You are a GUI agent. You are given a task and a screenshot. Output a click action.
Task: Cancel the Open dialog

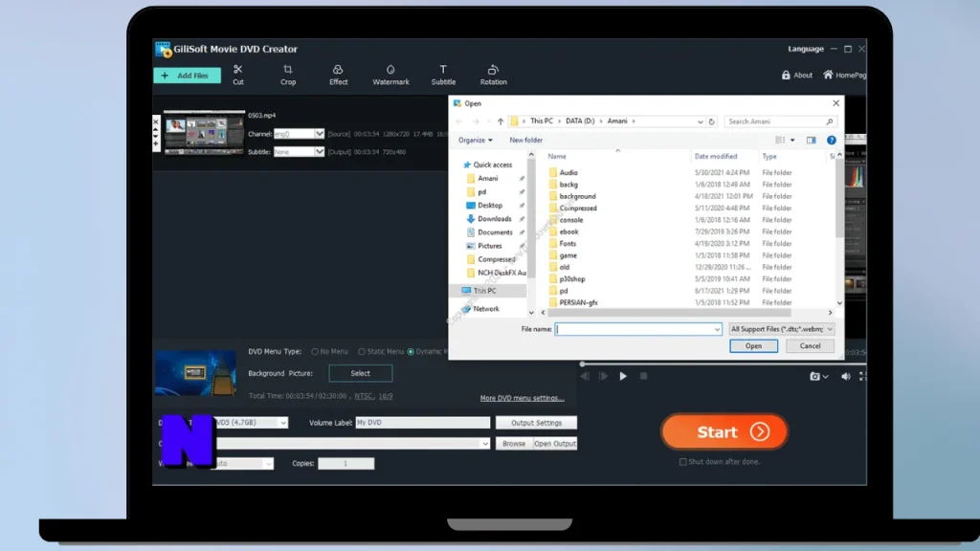click(810, 346)
